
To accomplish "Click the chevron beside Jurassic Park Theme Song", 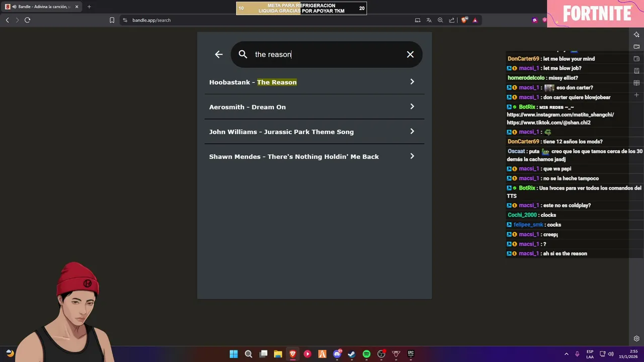I will coord(412,131).
